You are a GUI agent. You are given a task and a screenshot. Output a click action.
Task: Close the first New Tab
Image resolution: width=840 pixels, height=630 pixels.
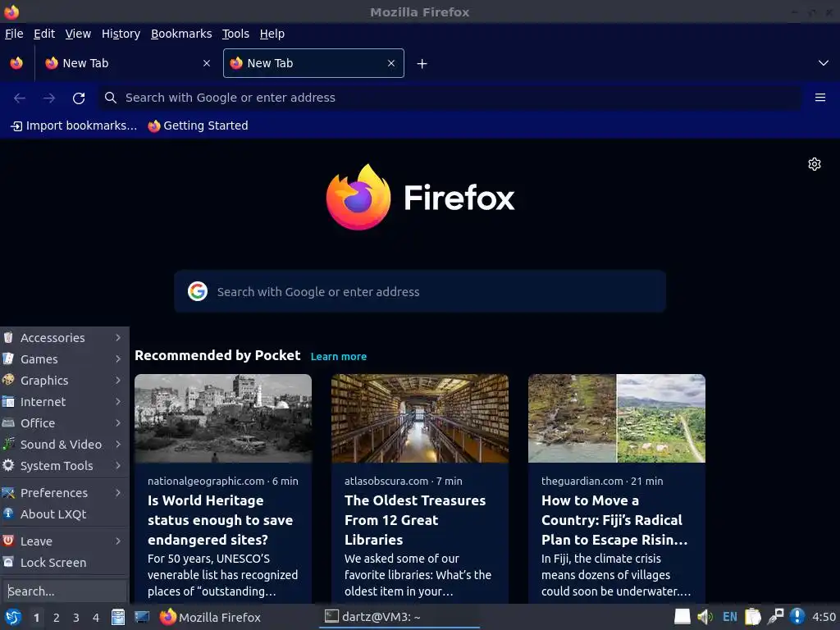click(x=207, y=63)
